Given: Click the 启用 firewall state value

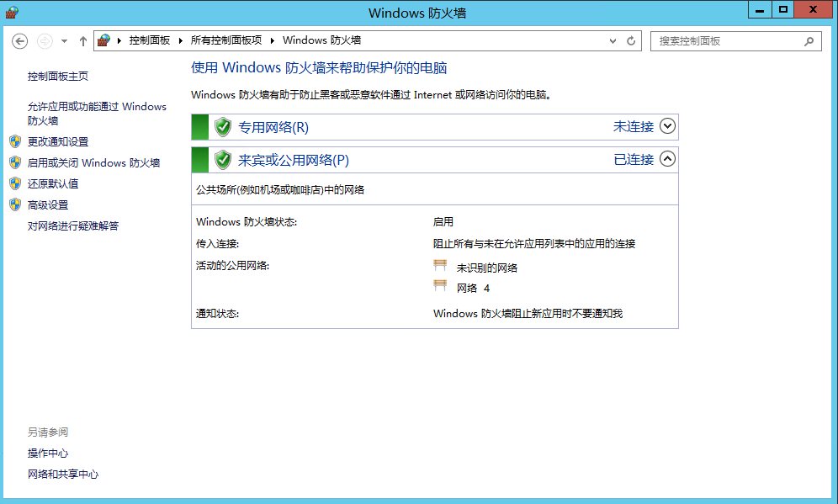Looking at the screenshot, I should pyautogui.click(x=443, y=222).
